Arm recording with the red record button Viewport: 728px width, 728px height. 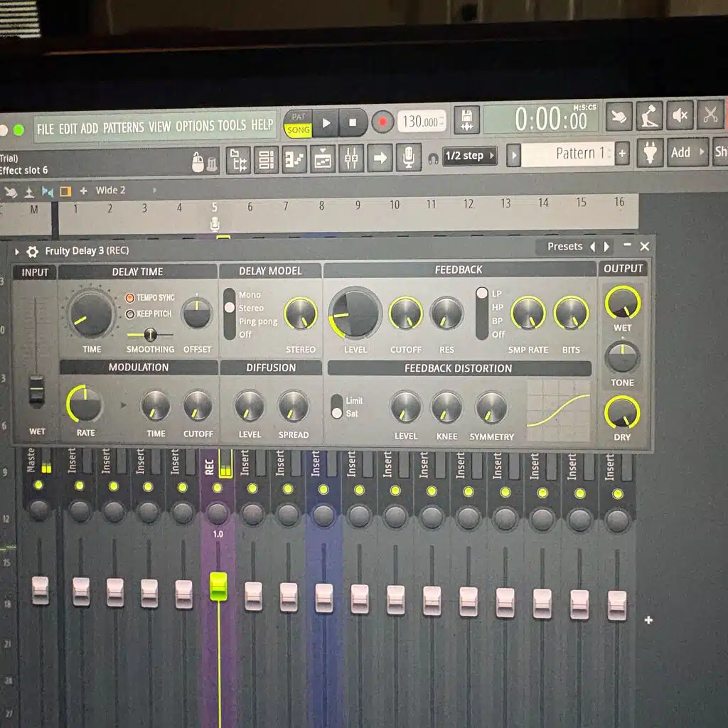click(382, 122)
